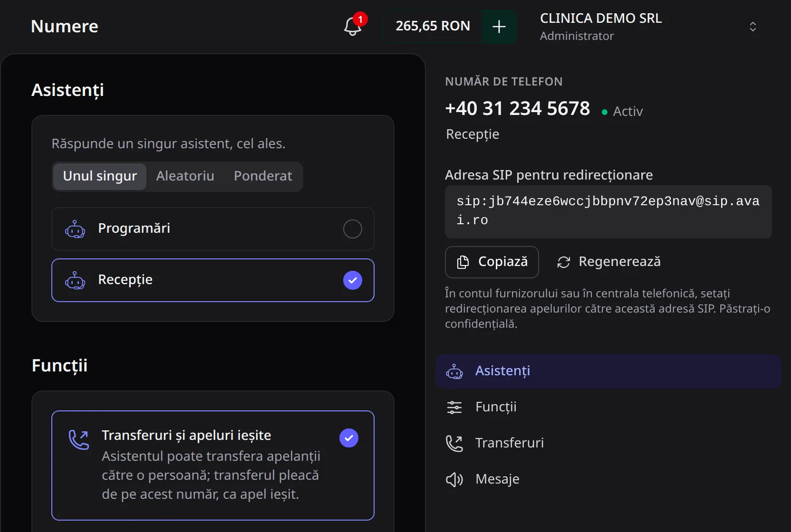Click the Recepție label under the phone number
Screen dimensions: 791x532
click(x=473, y=135)
